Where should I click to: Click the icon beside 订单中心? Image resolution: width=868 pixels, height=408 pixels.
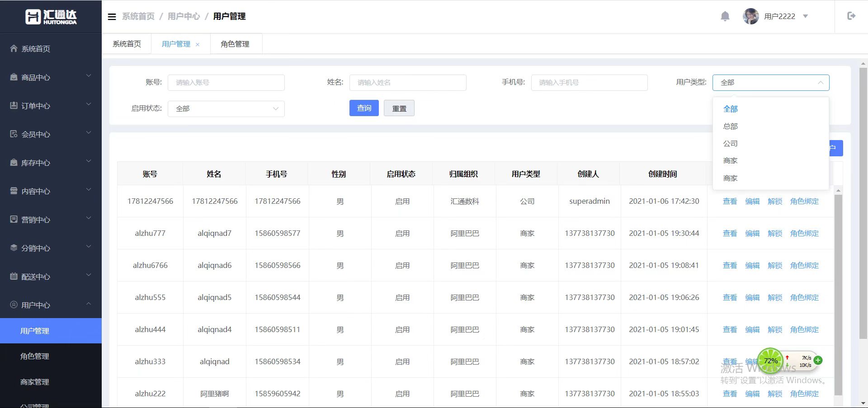[x=14, y=105]
